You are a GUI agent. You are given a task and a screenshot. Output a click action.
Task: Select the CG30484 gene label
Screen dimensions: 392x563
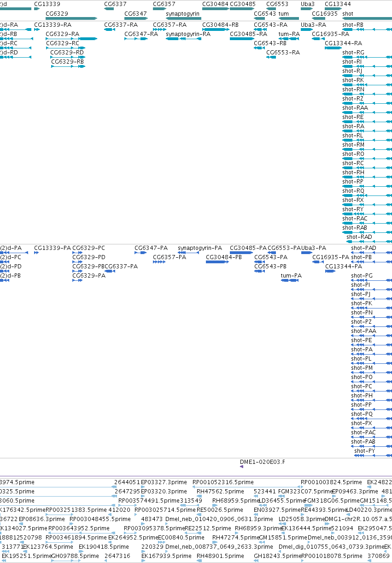tap(215, 4)
